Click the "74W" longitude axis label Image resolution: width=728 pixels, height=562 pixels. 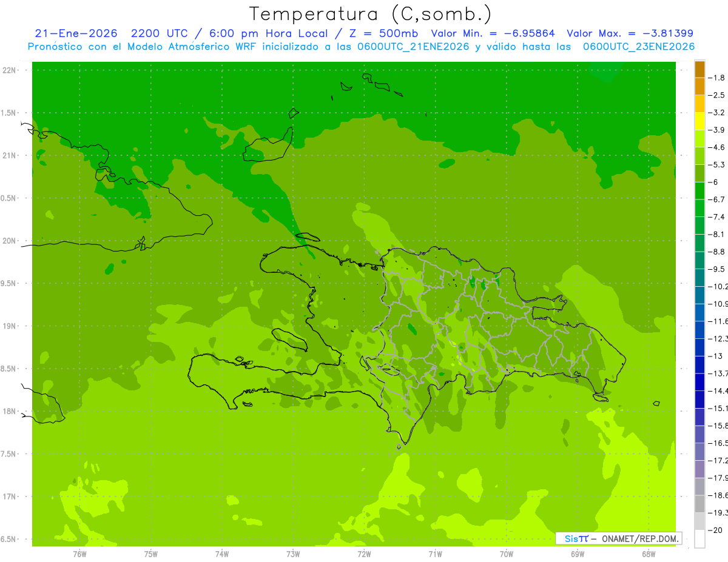[x=222, y=554]
